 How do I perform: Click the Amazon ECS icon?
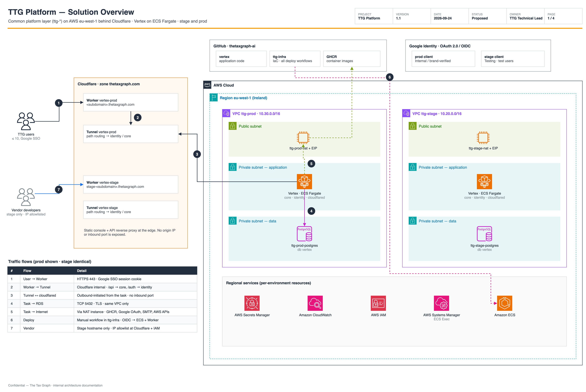(505, 303)
